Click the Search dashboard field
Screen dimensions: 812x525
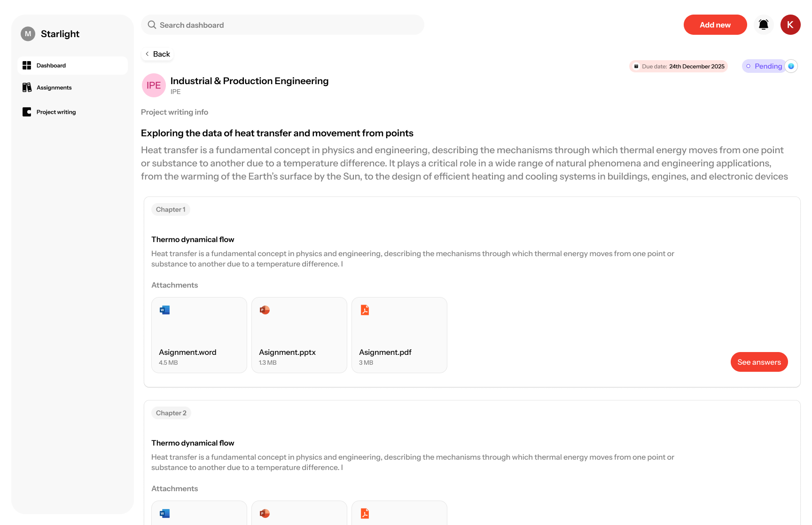coord(282,25)
